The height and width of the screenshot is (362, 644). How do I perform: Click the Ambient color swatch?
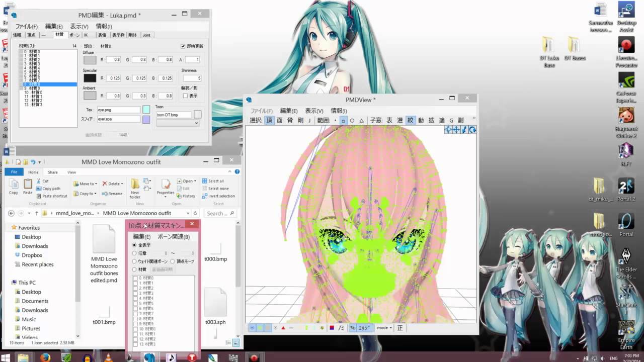click(x=90, y=96)
